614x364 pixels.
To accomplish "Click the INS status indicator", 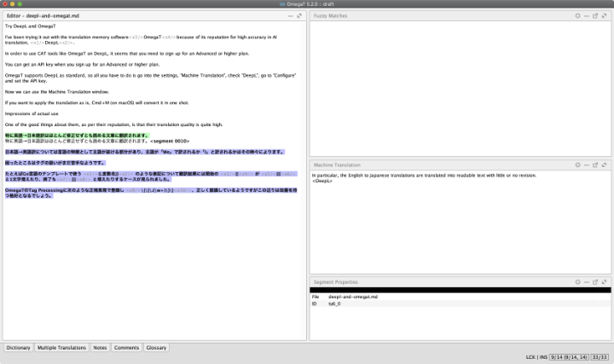I will pyautogui.click(x=543, y=357).
